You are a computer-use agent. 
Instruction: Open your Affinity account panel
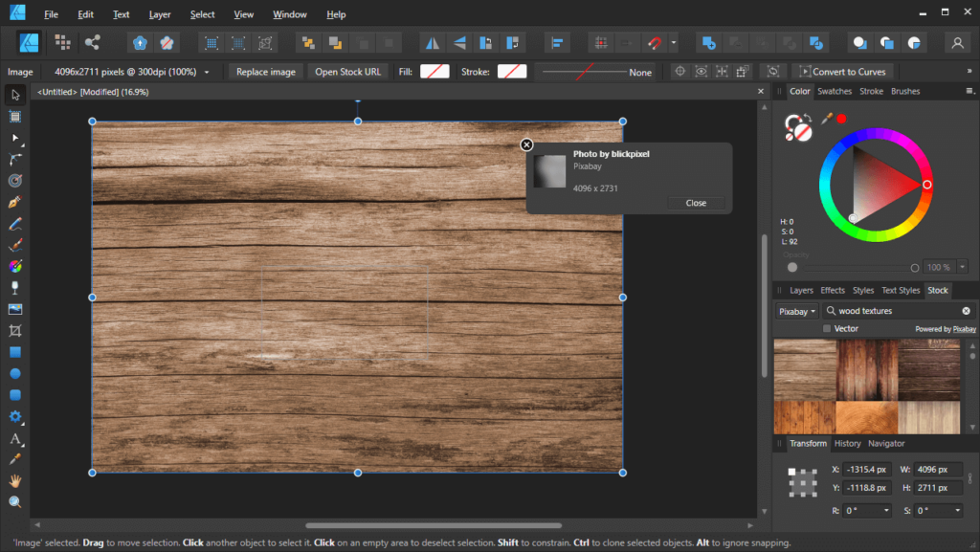[957, 42]
